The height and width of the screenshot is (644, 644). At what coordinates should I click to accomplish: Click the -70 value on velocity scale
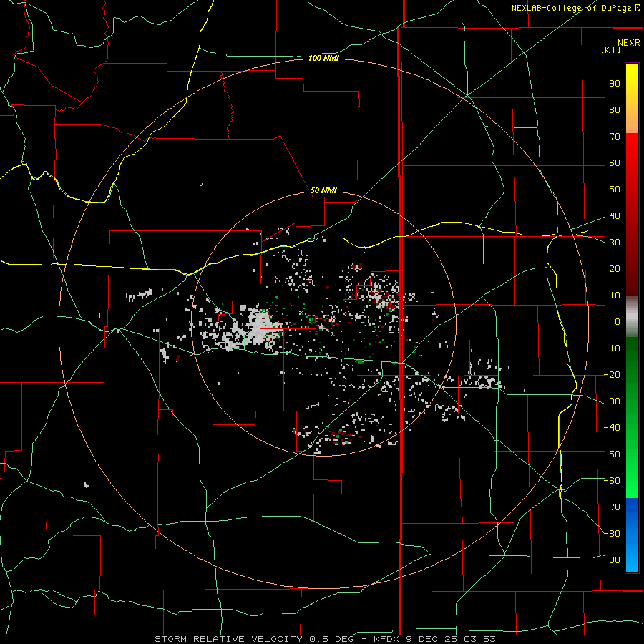[612, 507]
